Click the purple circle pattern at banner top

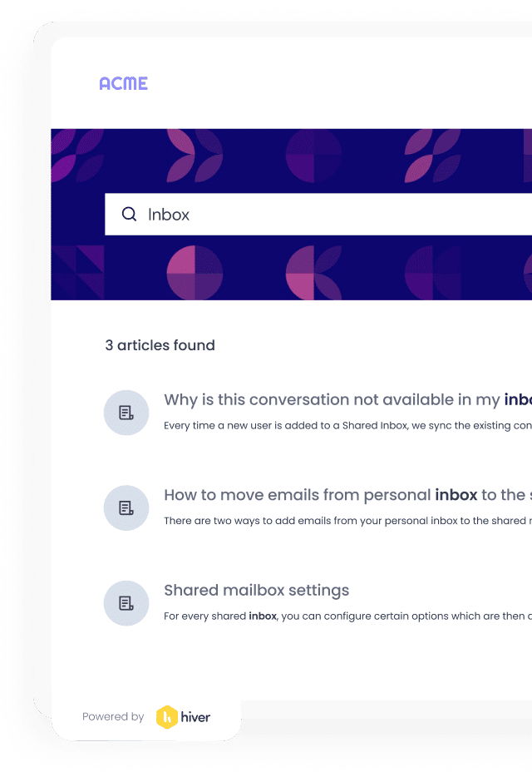(313, 156)
